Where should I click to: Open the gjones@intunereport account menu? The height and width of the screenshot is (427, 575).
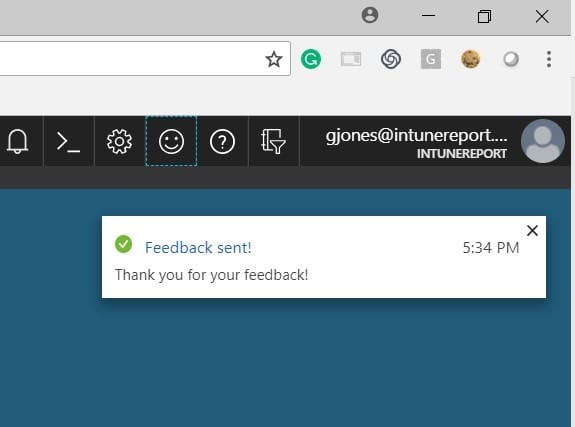[x=416, y=143]
